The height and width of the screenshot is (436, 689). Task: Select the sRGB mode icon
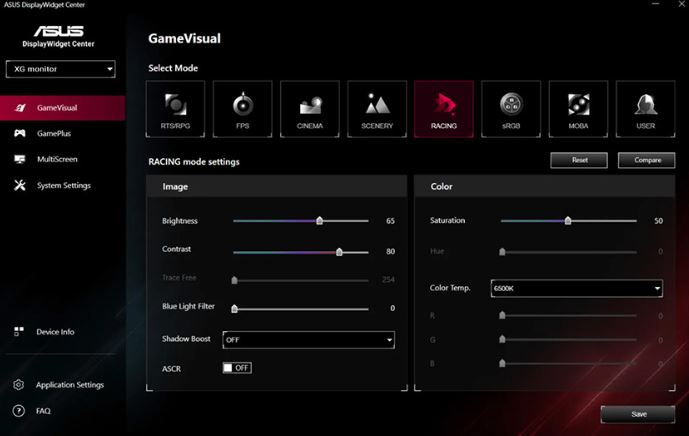point(510,109)
